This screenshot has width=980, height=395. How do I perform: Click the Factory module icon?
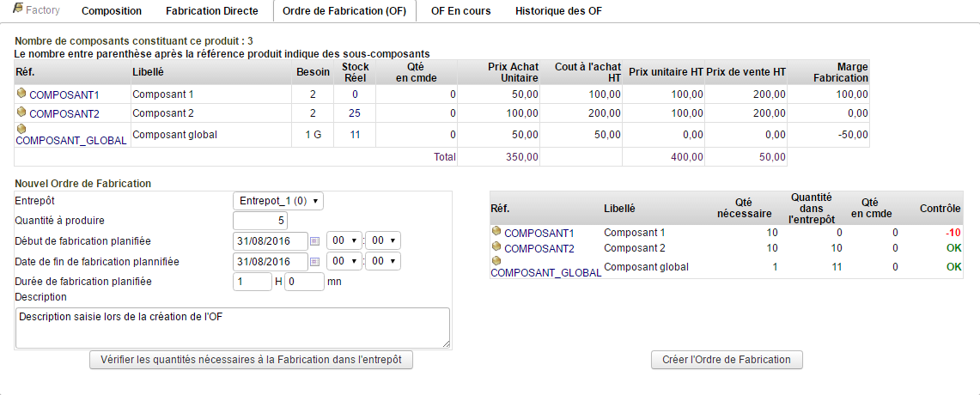point(18,10)
